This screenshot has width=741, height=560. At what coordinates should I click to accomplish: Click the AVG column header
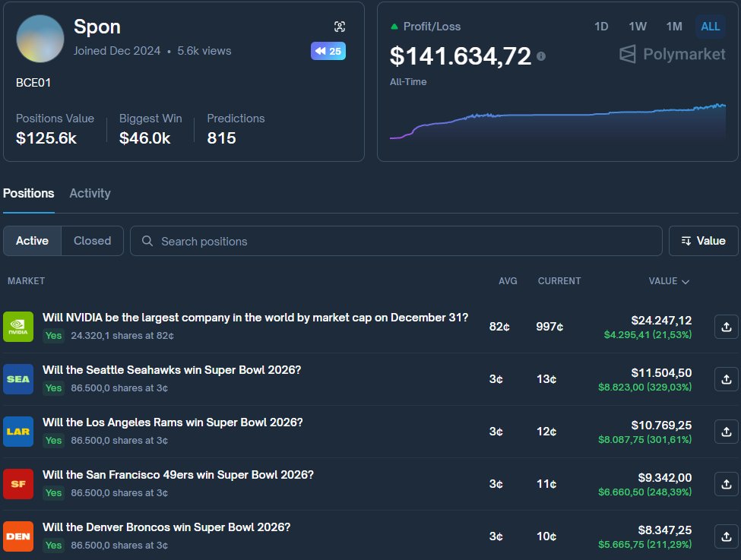coord(508,281)
